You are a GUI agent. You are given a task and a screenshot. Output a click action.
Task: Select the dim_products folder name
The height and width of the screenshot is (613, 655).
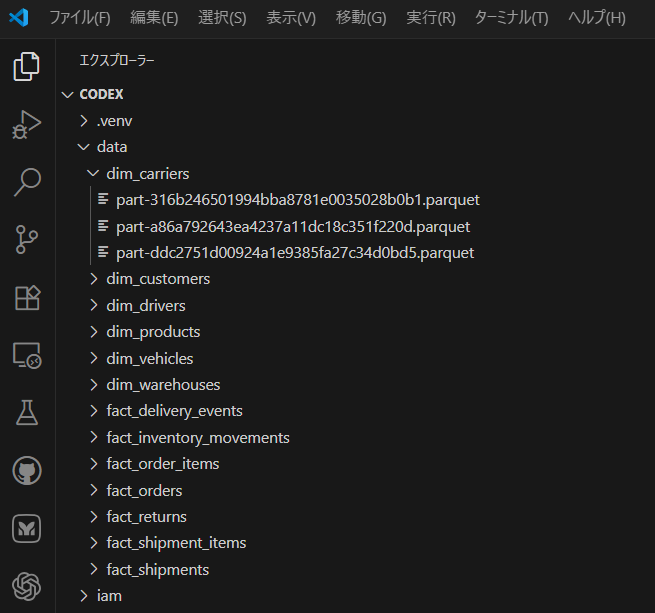point(153,332)
